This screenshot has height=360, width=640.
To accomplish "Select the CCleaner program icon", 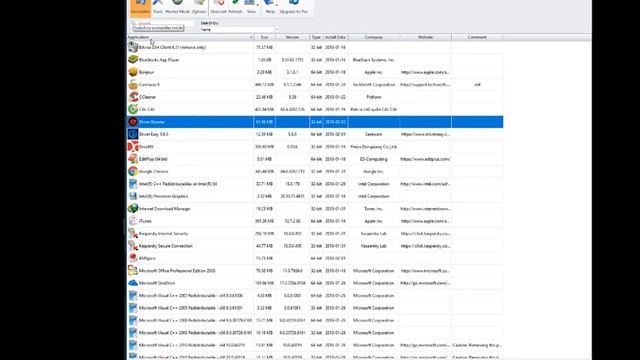I will click(133, 97).
